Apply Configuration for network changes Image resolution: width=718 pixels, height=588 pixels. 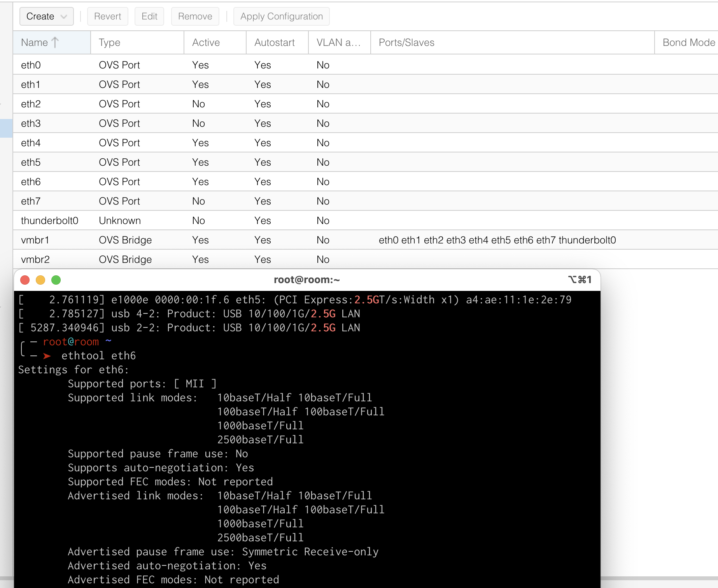281,16
